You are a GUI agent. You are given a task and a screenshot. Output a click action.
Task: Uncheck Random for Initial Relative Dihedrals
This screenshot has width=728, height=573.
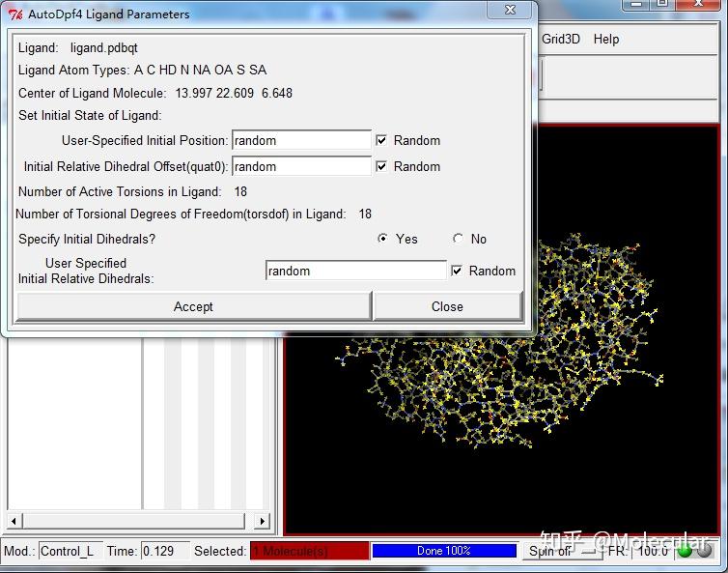[x=457, y=271]
